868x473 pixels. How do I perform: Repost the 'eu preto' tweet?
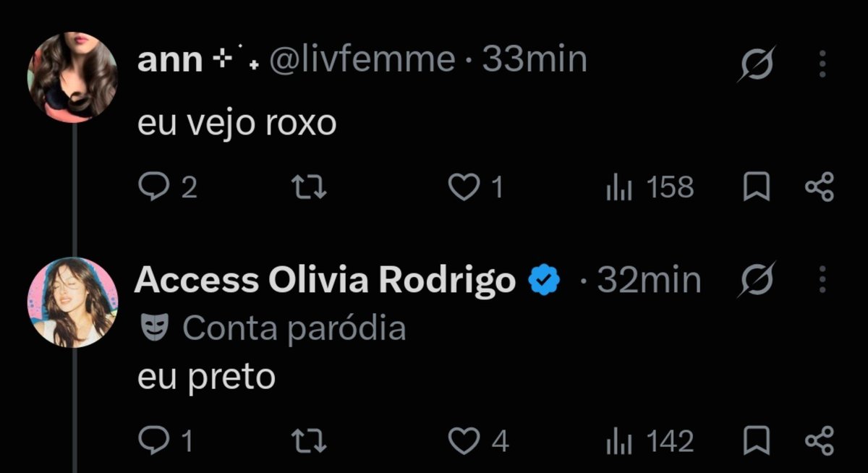pyautogui.click(x=308, y=441)
